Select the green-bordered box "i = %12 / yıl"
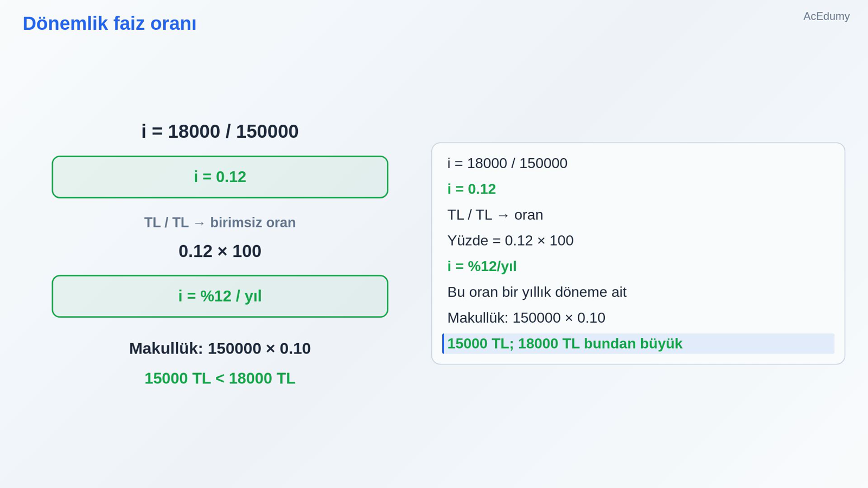Screen dimensions: 868x488 coord(220,296)
